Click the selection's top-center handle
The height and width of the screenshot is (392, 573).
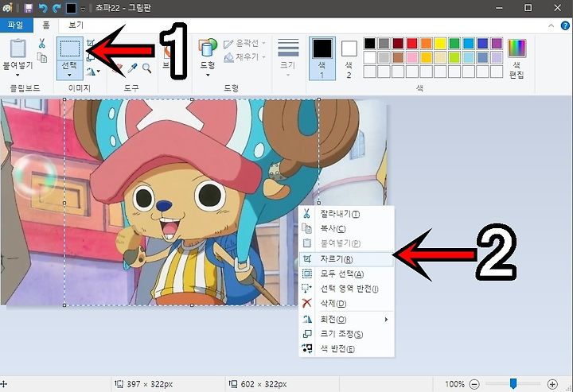pos(193,99)
